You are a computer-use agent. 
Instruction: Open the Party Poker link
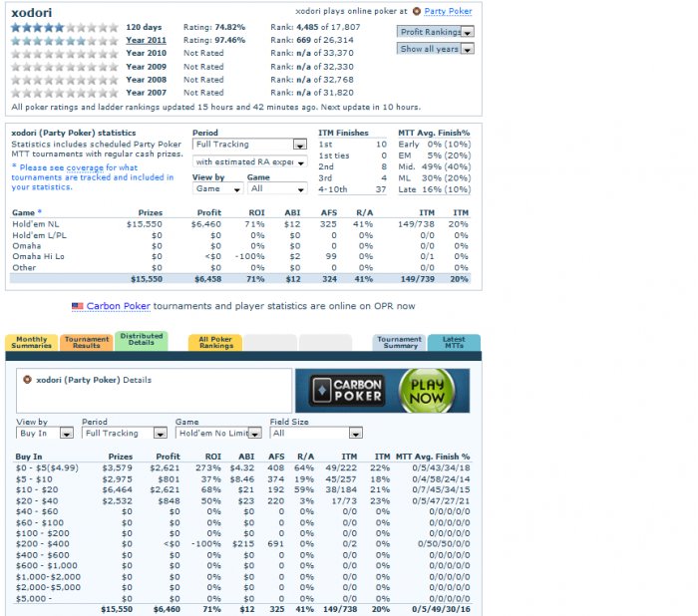point(448,11)
